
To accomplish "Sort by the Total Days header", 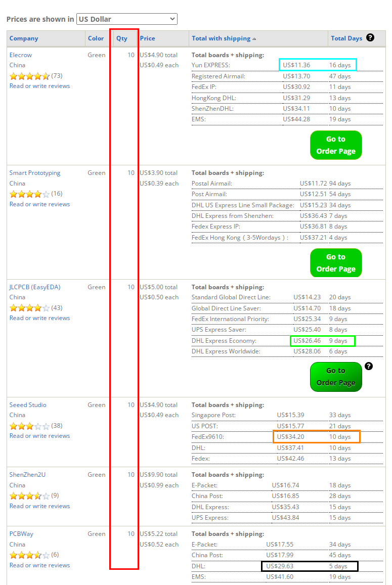I will [346, 38].
